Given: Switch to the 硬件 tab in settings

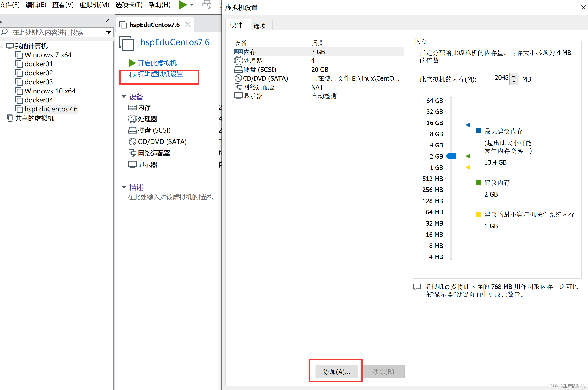Looking at the screenshot, I should 236,25.
